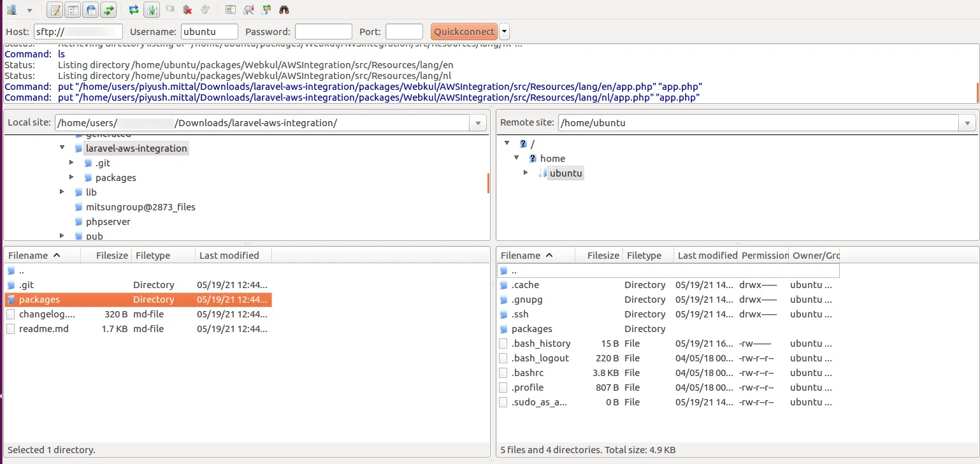The image size is (980, 464).
Task: Click the .bash_logout file icon
Action: pos(503,358)
